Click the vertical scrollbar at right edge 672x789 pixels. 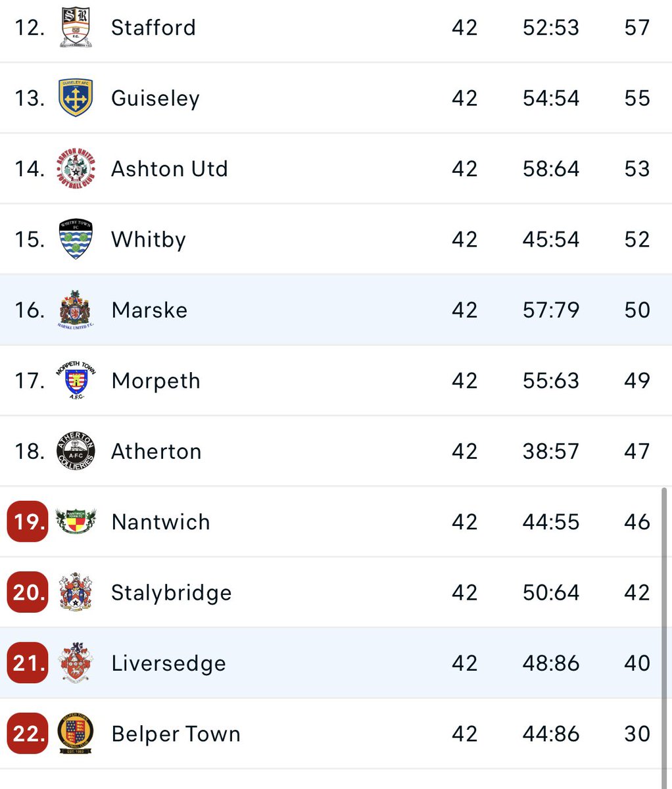tap(663, 636)
